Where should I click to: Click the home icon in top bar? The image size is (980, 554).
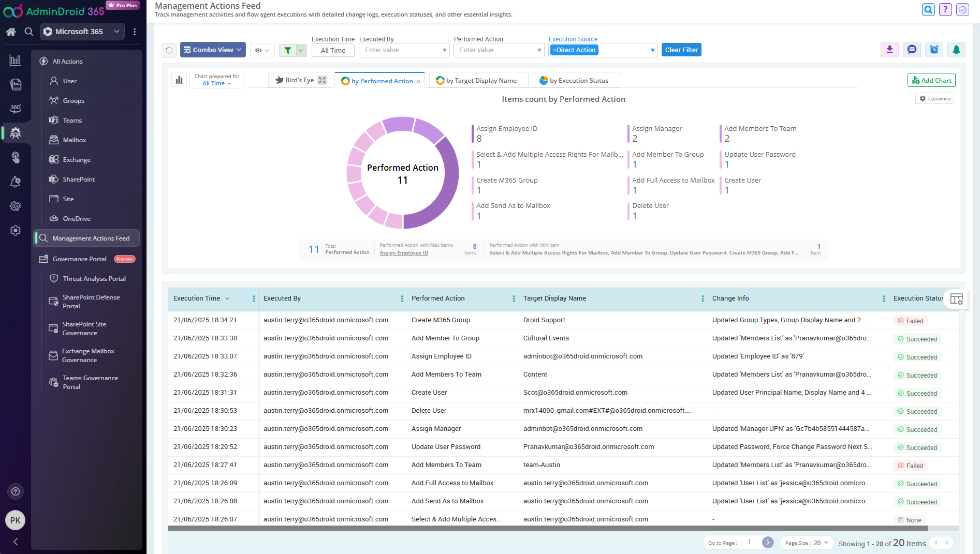tap(11, 32)
